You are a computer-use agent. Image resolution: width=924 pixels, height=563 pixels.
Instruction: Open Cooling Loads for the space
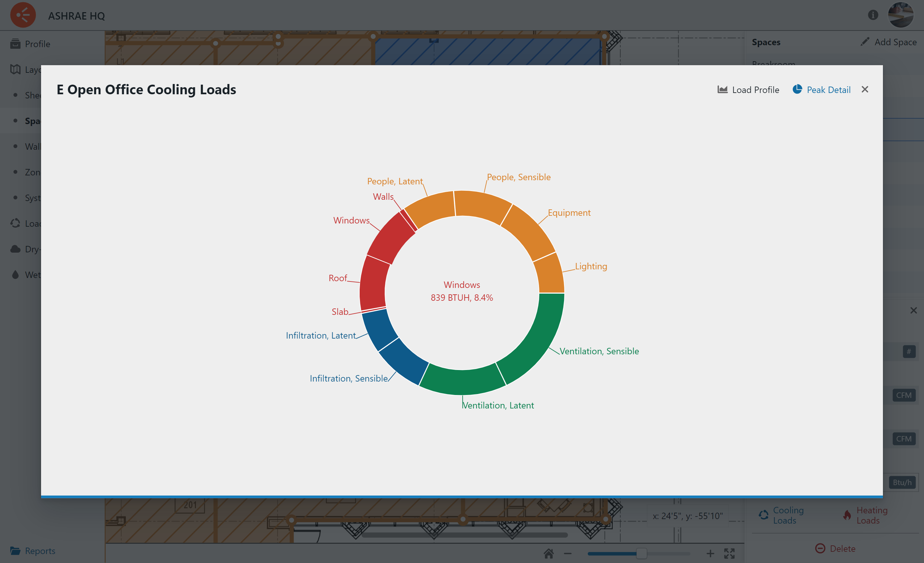[782, 515]
